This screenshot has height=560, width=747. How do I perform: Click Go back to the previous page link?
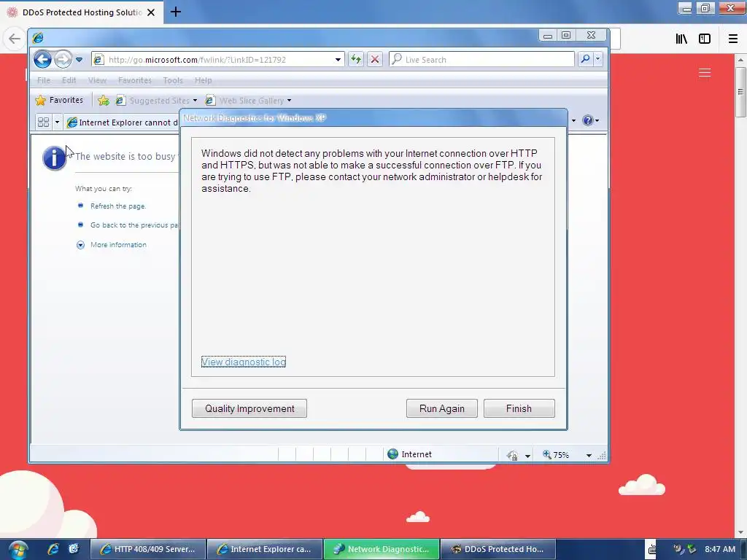(x=134, y=225)
